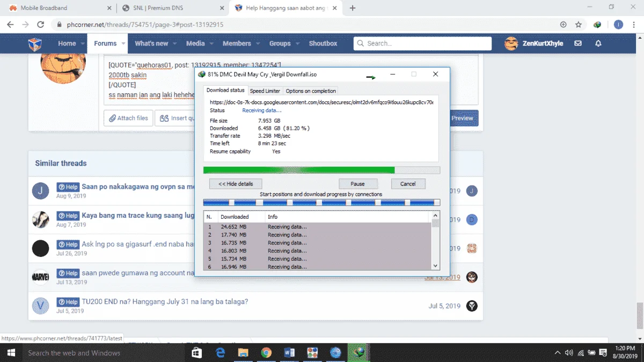Click the Windows Start button
The image size is (644, 362).
(10, 353)
